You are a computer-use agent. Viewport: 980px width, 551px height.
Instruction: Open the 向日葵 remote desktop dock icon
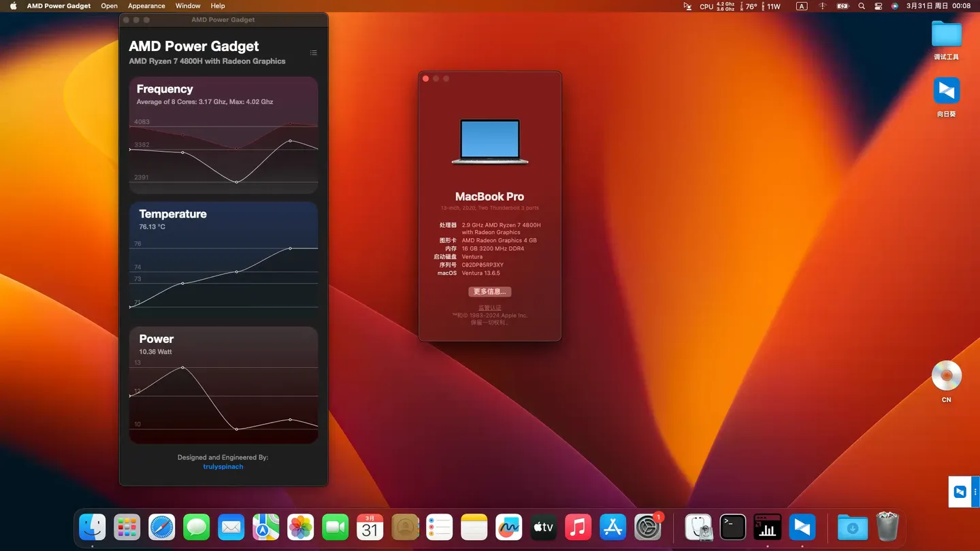pos(802,526)
